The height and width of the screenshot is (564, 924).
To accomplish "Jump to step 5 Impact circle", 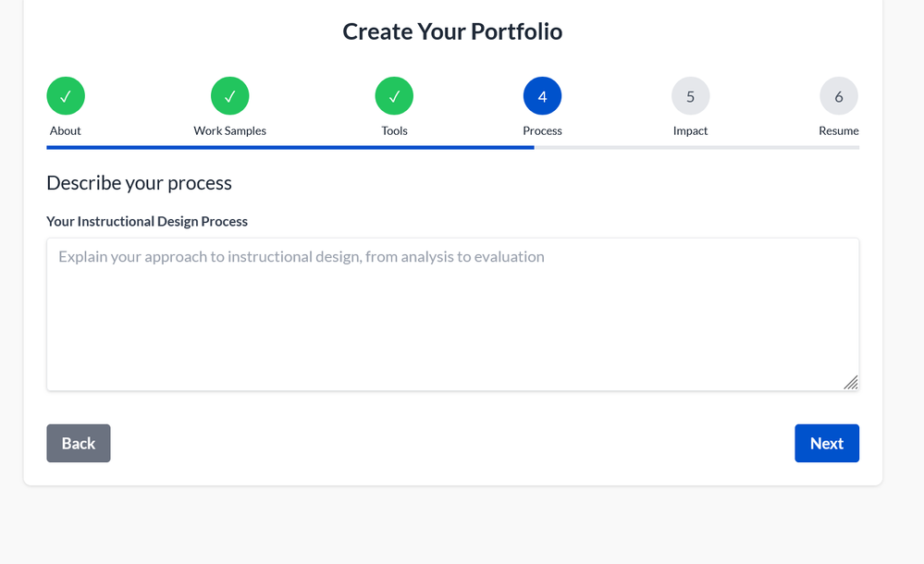I will (690, 96).
